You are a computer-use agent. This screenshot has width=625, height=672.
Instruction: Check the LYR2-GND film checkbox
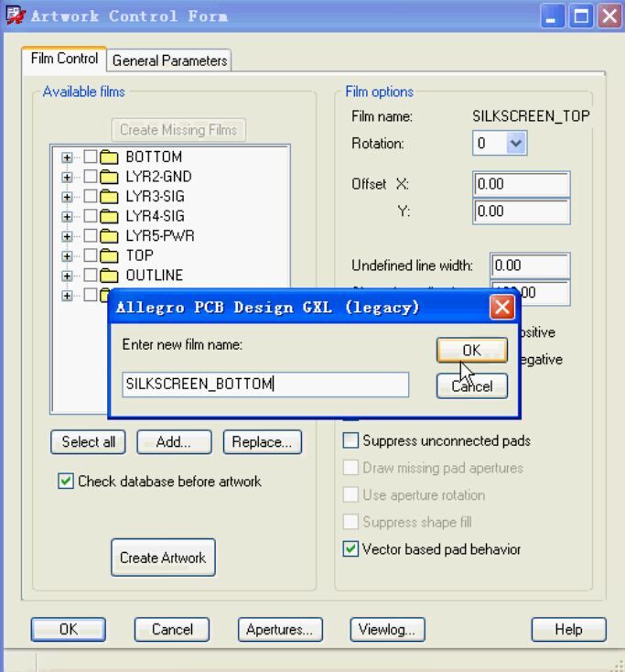[91, 177]
